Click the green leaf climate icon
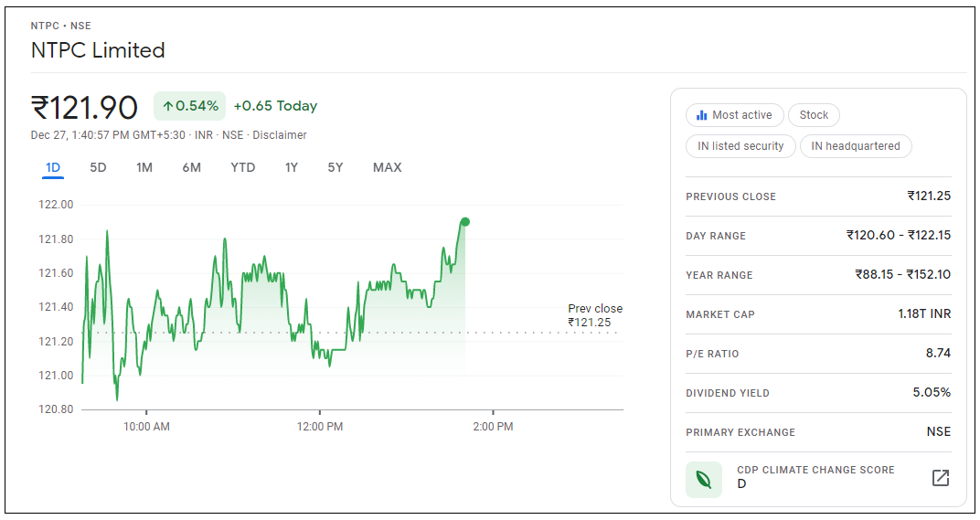Screen dimensions: 980x520 coord(704,480)
